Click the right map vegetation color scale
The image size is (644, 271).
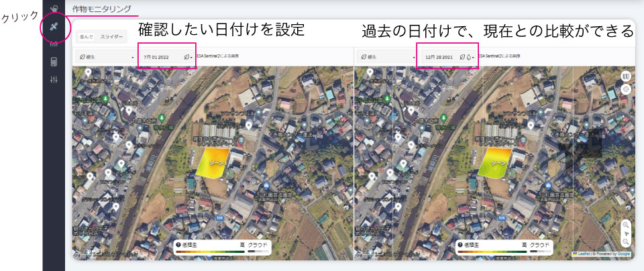point(492,252)
